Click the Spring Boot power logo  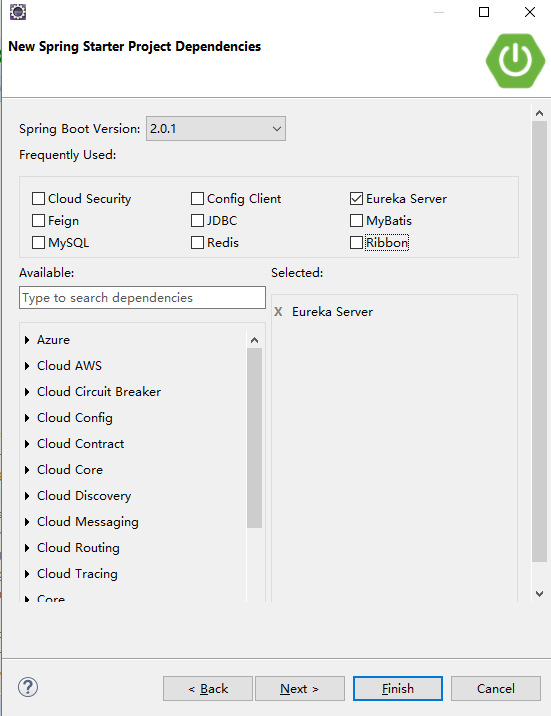[515, 60]
